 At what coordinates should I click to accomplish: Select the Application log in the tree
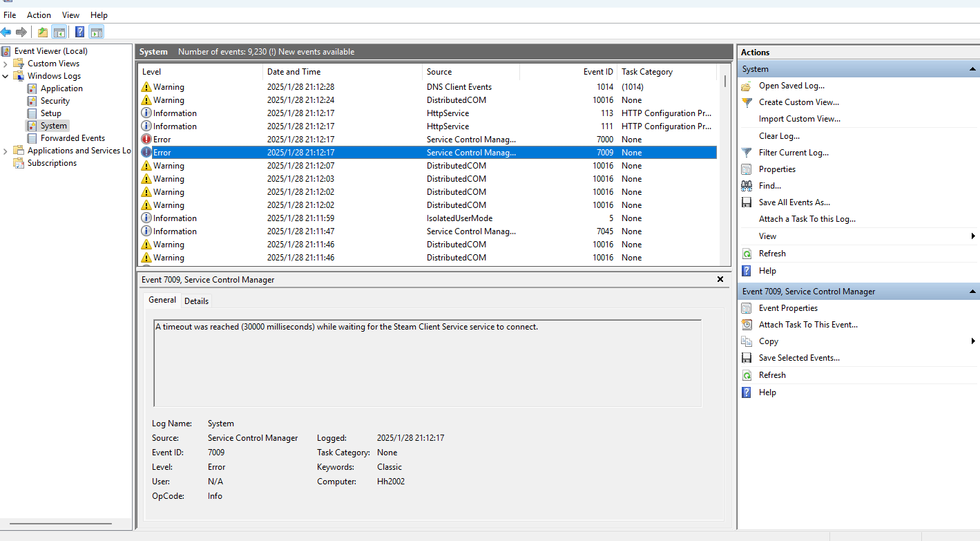point(61,88)
